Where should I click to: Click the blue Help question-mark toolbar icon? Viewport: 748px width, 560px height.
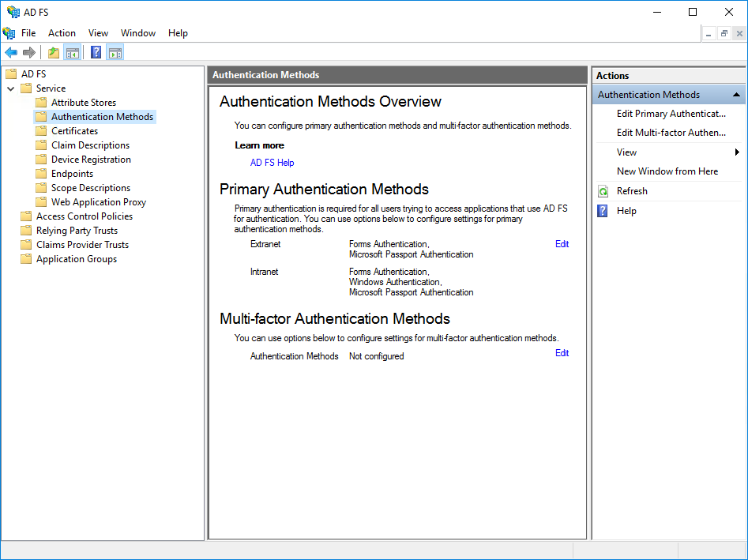[x=96, y=53]
